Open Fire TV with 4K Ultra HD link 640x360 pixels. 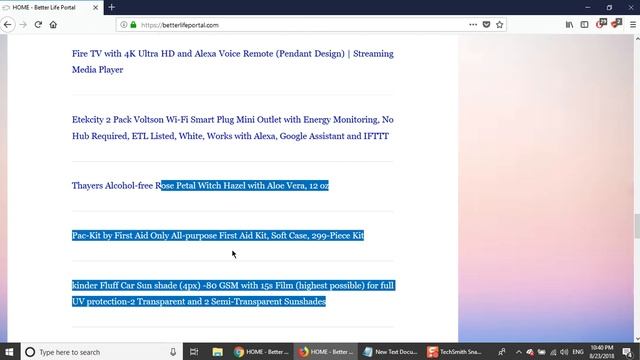pyautogui.click(x=233, y=62)
